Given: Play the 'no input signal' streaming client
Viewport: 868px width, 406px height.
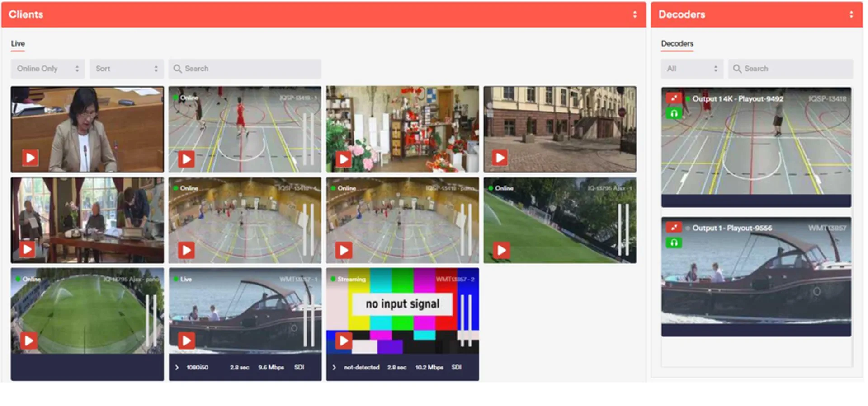Looking at the screenshot, I should (344, 340).
